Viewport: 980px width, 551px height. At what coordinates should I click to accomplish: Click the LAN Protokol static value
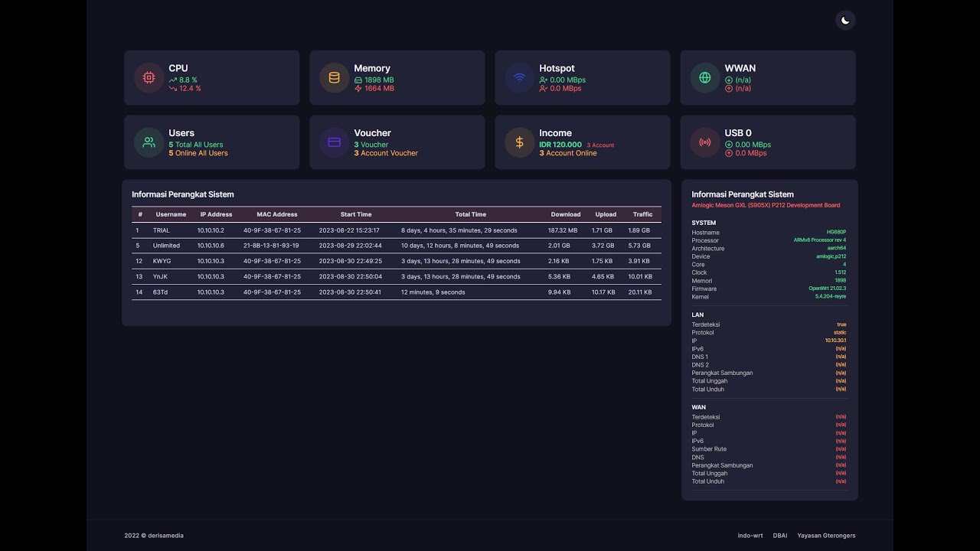click(840, 333)
